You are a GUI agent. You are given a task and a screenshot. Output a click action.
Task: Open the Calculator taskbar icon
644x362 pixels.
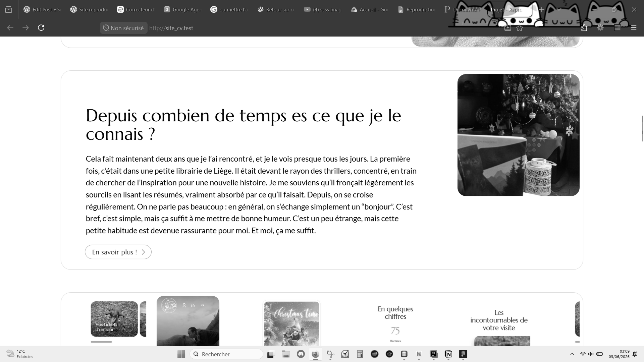pyautogui.click(x=360, y=354)
